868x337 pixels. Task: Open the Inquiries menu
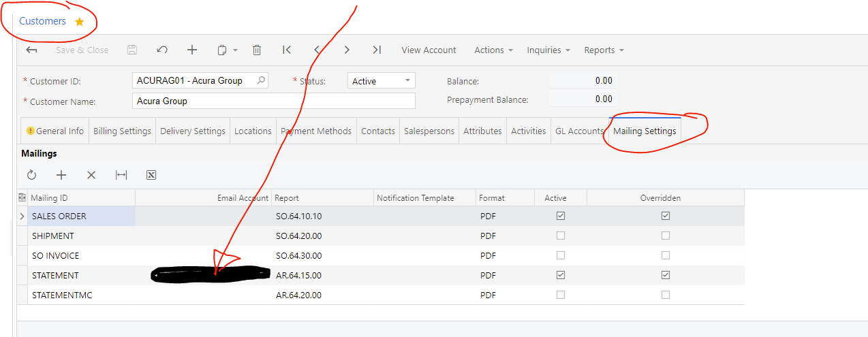click(548, 50)
